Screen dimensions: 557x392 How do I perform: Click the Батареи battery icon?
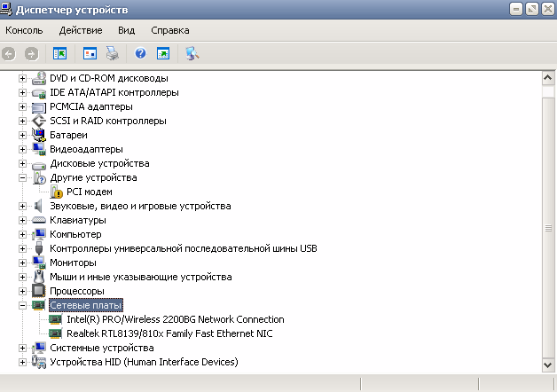[39, 135]
